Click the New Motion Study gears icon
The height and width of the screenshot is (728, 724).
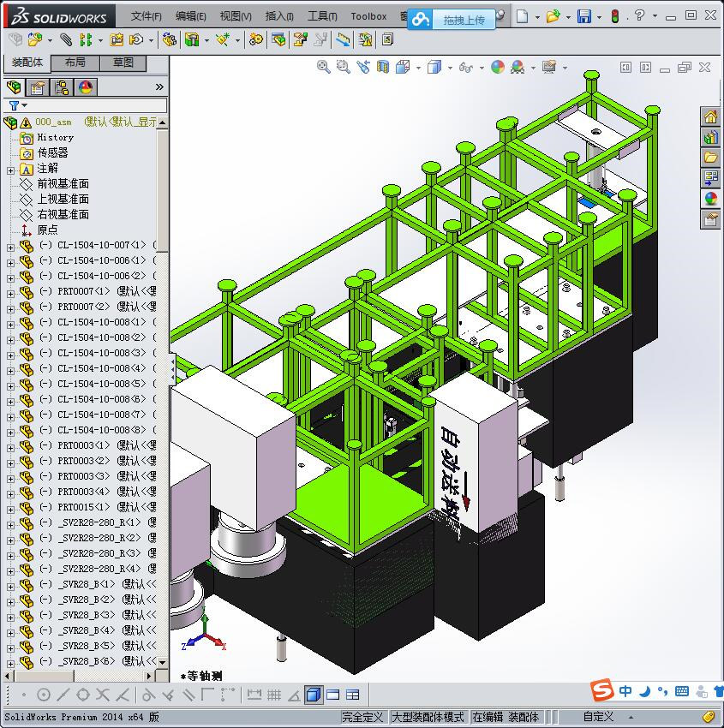pos(255,40)
